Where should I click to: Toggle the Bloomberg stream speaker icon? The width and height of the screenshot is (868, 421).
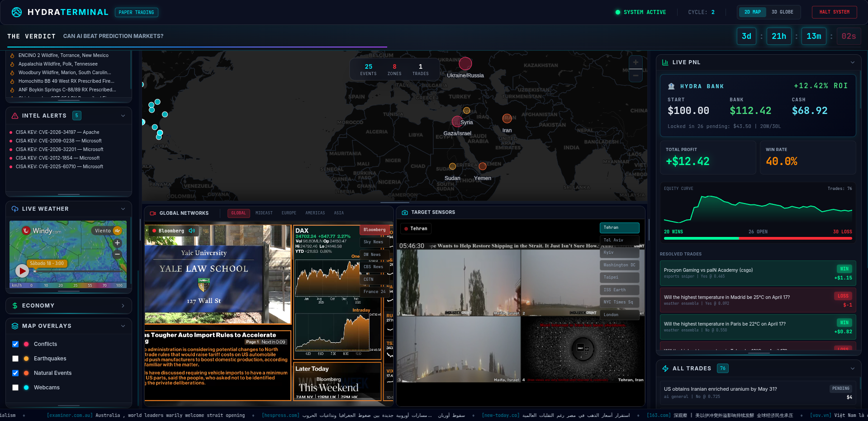(192, 231)
